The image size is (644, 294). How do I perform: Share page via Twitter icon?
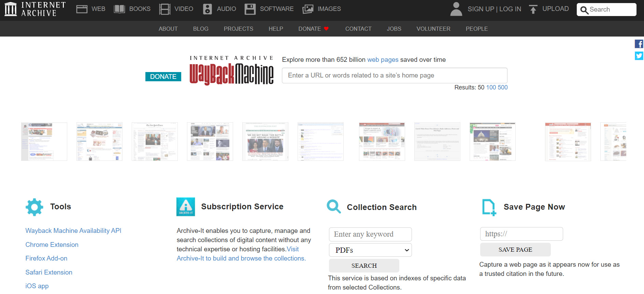tap(639, 56)
